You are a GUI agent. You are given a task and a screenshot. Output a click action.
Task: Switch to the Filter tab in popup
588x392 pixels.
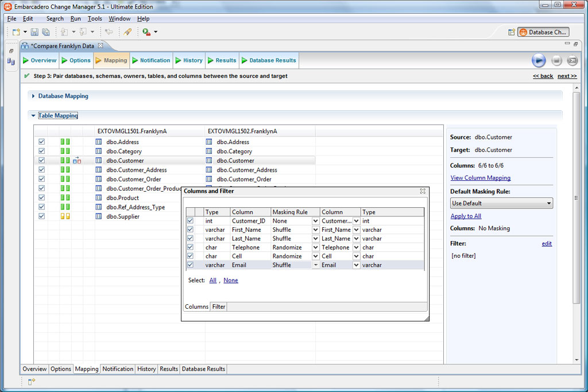(219, 306)
